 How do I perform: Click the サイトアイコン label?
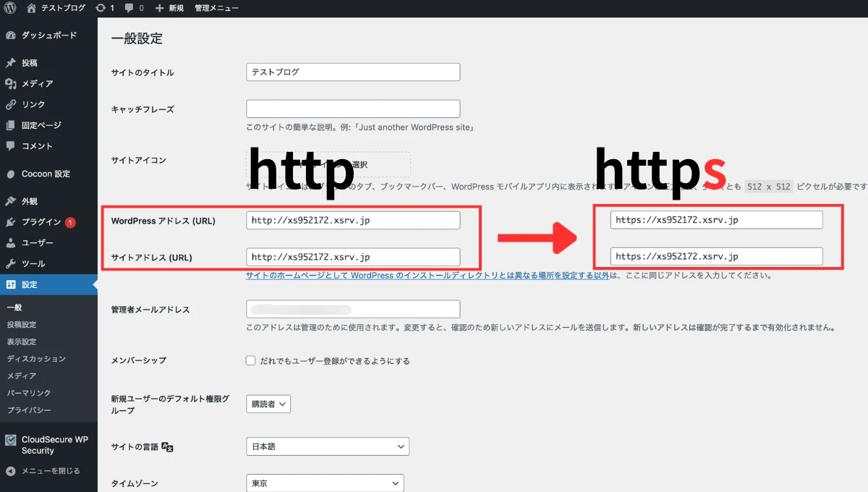139,160
